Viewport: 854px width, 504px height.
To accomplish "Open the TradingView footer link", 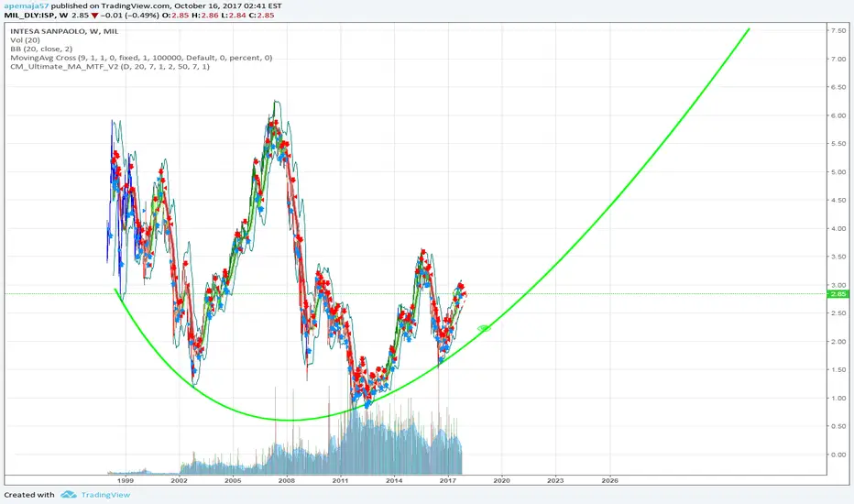I will point(105,495).
